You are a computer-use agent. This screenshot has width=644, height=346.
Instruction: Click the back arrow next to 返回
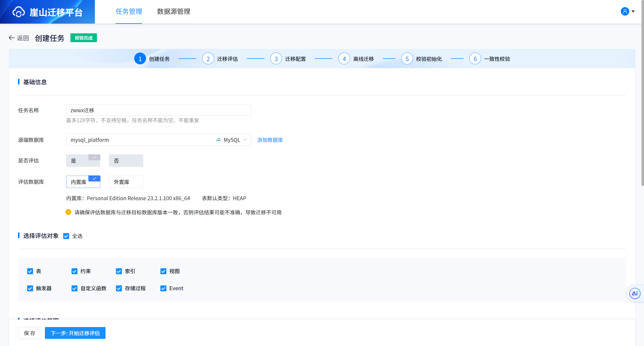pos(12,38)
